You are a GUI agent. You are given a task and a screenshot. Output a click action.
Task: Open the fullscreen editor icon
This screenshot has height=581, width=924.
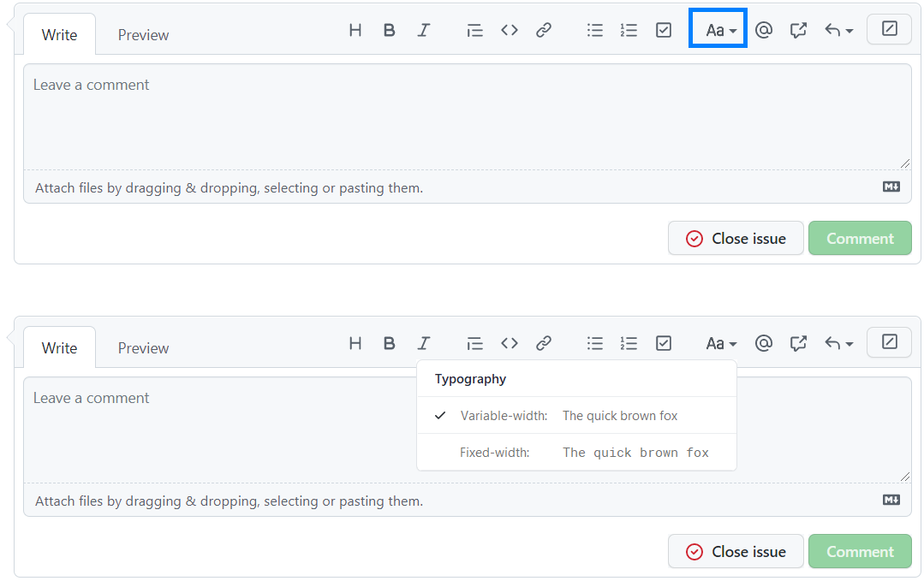pyautogui.click(x=889, y=28)
